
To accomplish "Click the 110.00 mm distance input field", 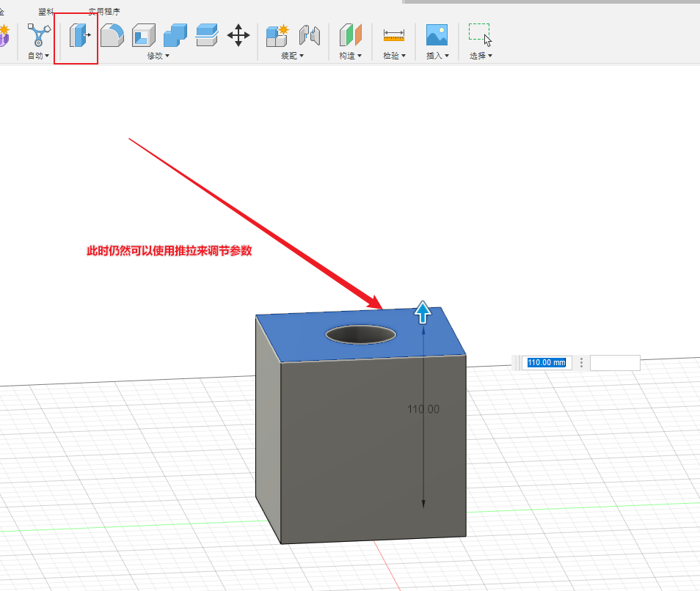I will point(547,363).
